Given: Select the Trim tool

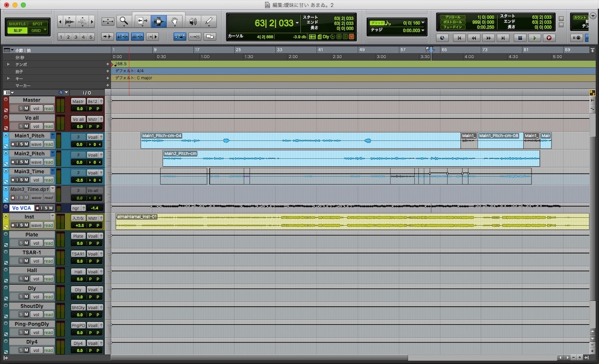Looking at the screenshot, I should click(142, 21).
